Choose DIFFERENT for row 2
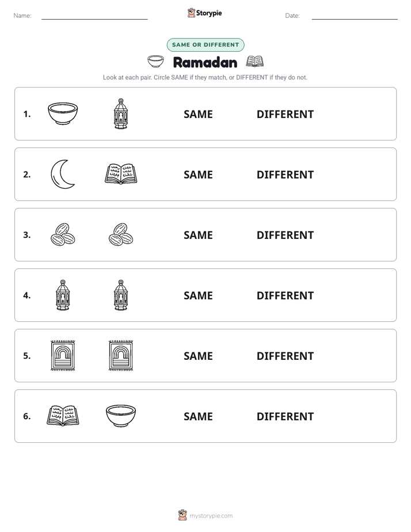Viewport: 411px width, 532px height. [x=285, y=174]
